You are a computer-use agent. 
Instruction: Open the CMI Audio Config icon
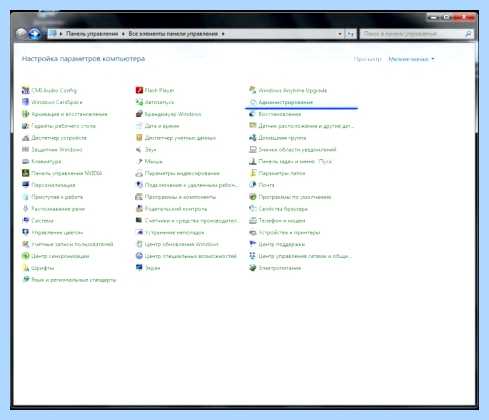click(x=26, y=90)
